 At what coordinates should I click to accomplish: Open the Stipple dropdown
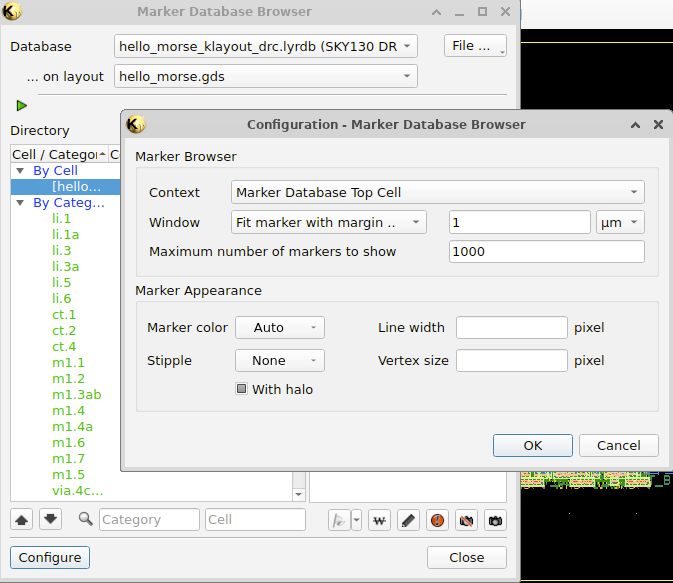pos(279,360)
